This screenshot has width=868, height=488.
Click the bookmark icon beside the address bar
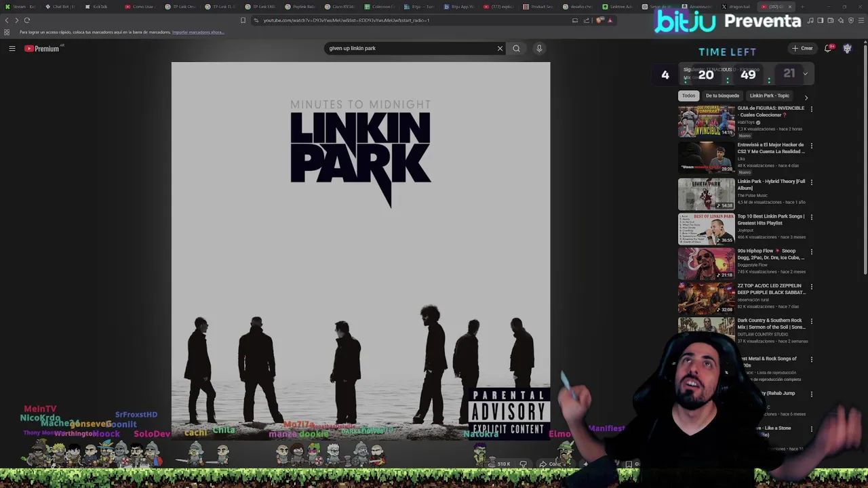[243, 20]
